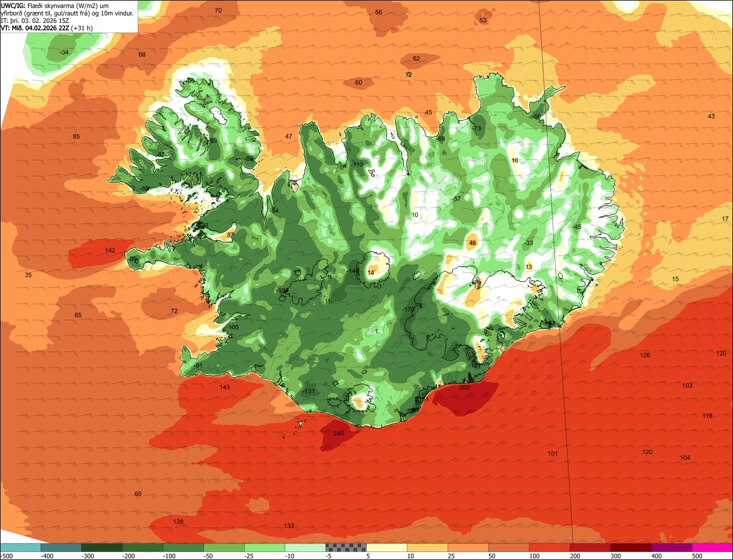Click the dark teal legend swatch labeled -400

point(61,547)
